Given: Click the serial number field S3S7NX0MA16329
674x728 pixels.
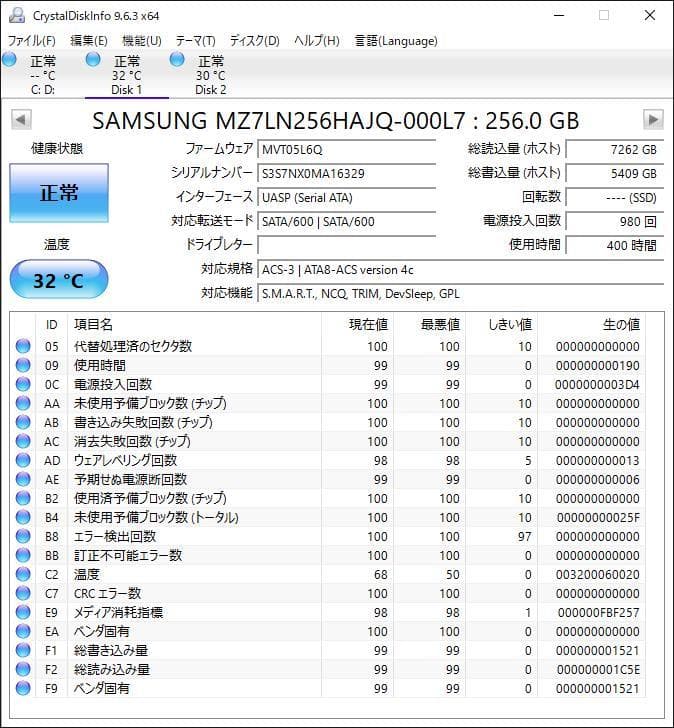Looking at the screenshot, I should pyautogui.click(x=346, y=174).
